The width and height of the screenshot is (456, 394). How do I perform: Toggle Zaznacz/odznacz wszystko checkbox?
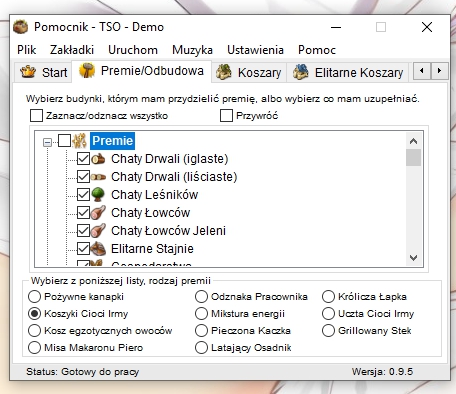tap(36, 116)
